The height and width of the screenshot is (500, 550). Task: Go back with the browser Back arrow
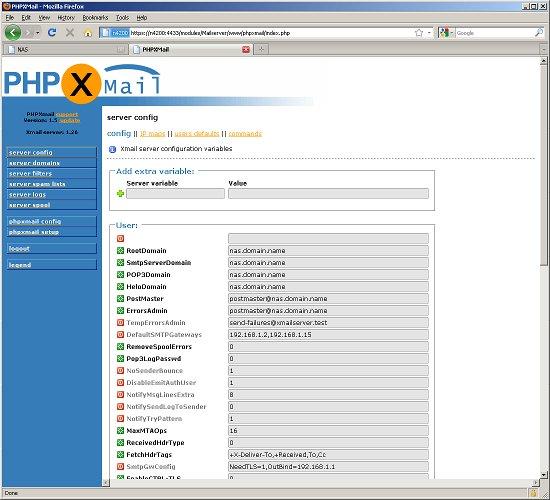pyautogui.click(x=13, y=33)
